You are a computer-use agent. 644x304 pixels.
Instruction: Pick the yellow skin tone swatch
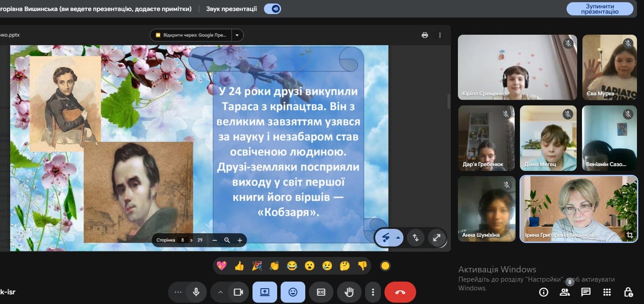point(385,266)
